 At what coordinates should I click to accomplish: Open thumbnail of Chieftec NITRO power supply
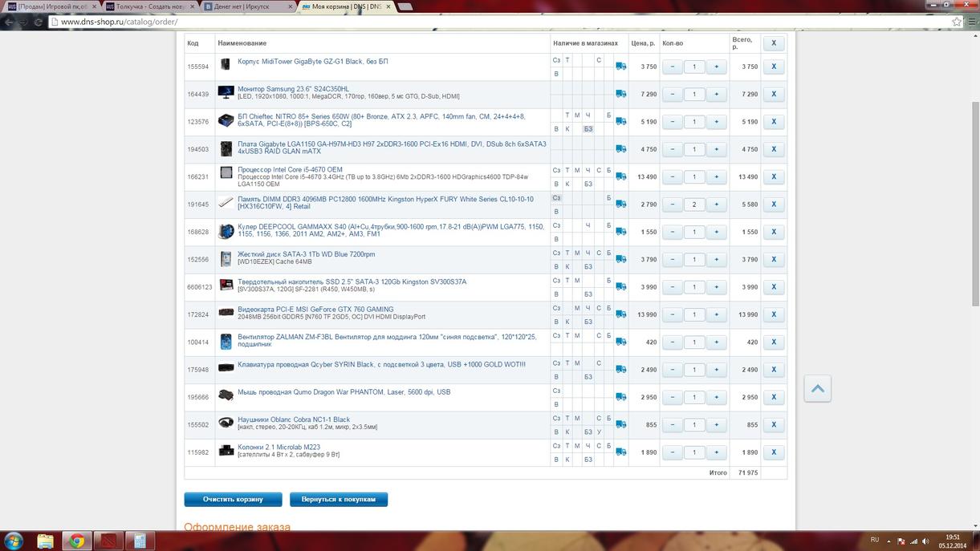[226, 120]
